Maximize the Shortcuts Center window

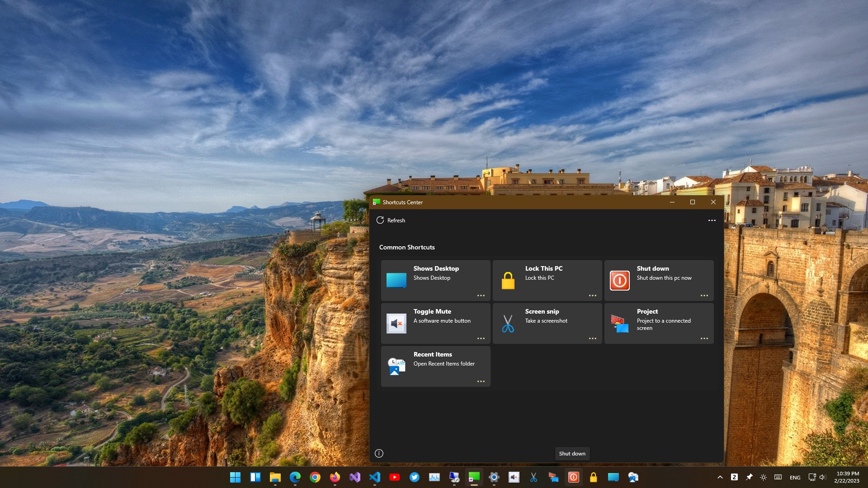point(692,202)
